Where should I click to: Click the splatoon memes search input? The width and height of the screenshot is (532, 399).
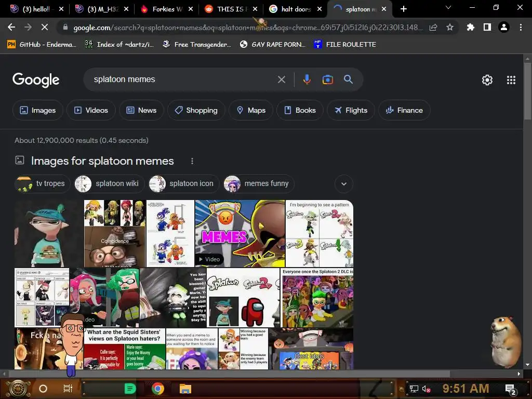click(x=183, y=79)
